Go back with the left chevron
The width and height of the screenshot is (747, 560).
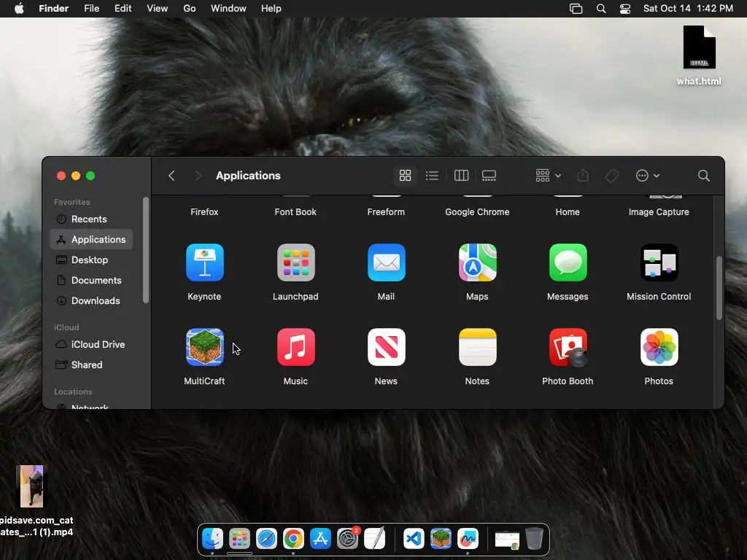pos(171,176)
